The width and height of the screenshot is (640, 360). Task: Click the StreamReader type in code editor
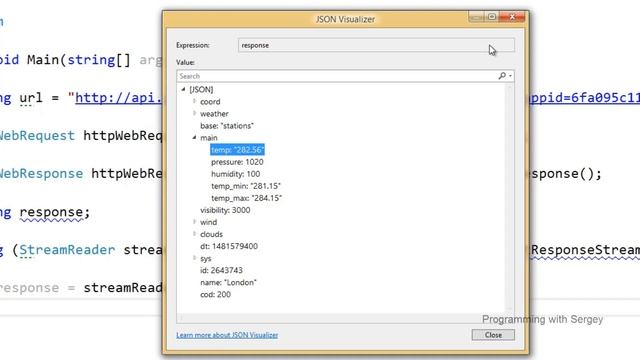[x=67, y=250]
